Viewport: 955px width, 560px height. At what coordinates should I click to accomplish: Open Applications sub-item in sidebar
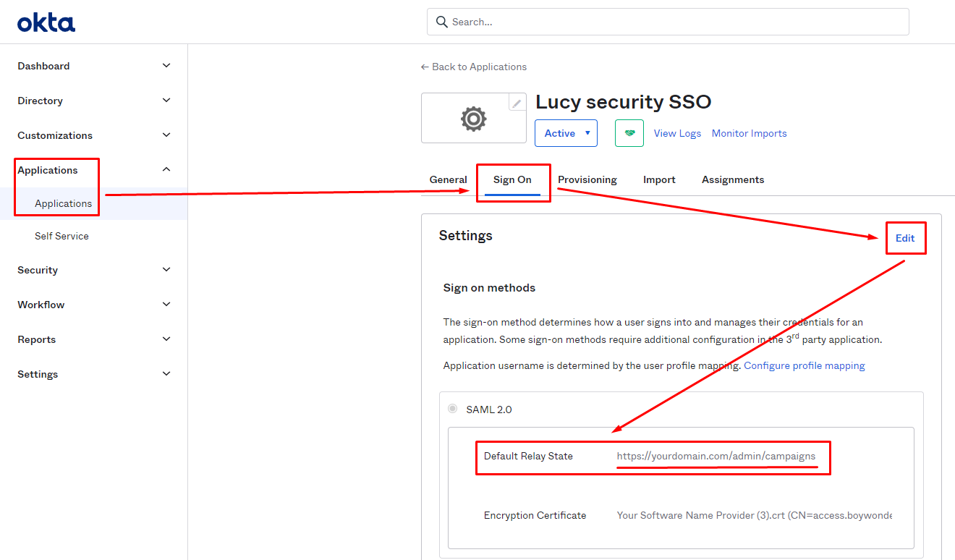(x=64, y=203)
